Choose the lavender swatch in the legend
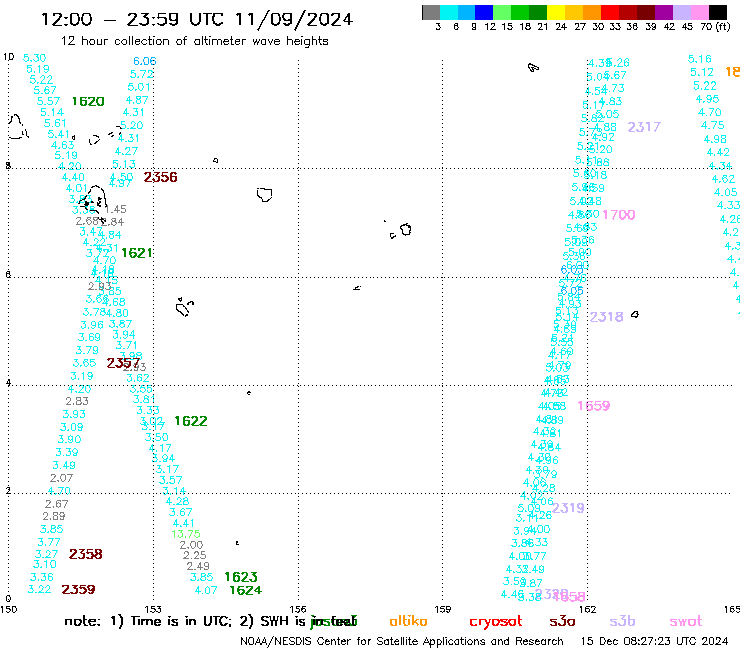This screenshot has height=650, width=740. pyautogui.click(x=682, y=12)
